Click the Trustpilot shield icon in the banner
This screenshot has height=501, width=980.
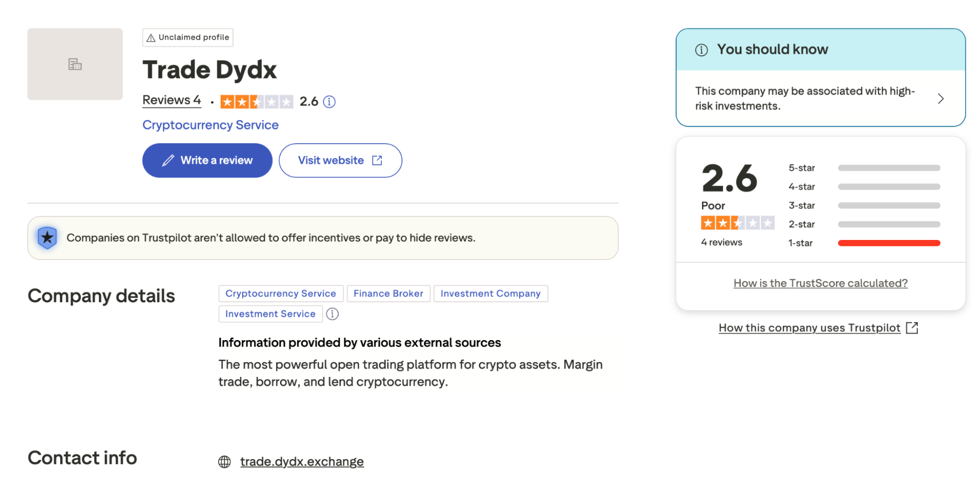[47, 237]
